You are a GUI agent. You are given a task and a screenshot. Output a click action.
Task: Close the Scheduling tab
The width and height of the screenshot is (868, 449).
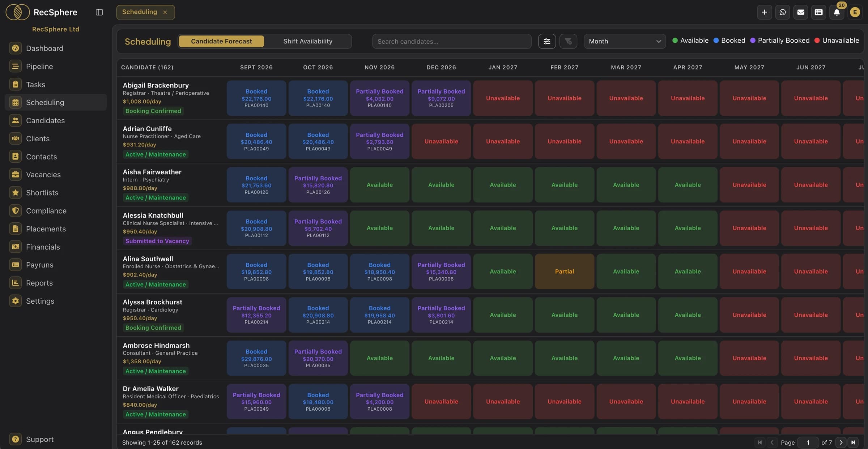click(165, 12)
